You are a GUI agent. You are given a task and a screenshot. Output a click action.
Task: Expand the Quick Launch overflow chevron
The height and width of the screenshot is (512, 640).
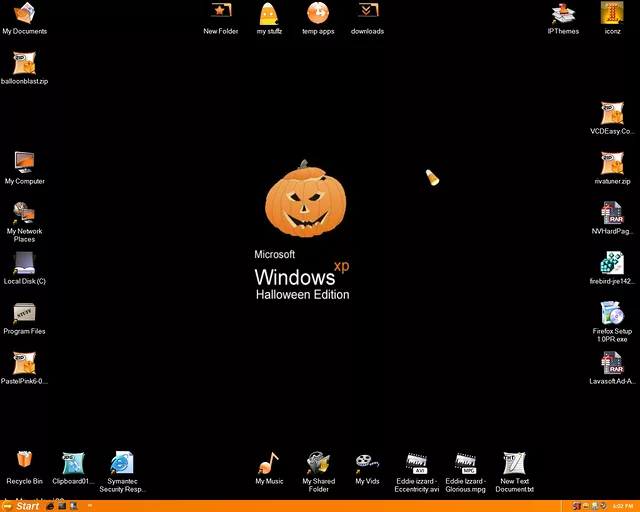pyautogui.click(x=90, y=506)
